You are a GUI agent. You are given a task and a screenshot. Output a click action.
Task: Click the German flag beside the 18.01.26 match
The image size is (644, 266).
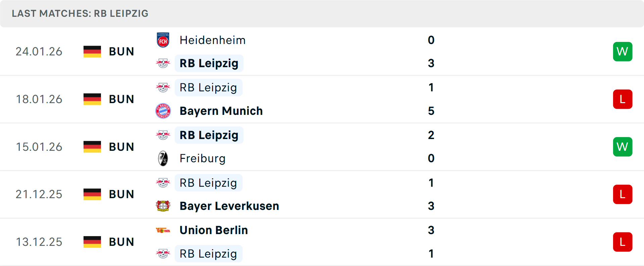(92, 99)
